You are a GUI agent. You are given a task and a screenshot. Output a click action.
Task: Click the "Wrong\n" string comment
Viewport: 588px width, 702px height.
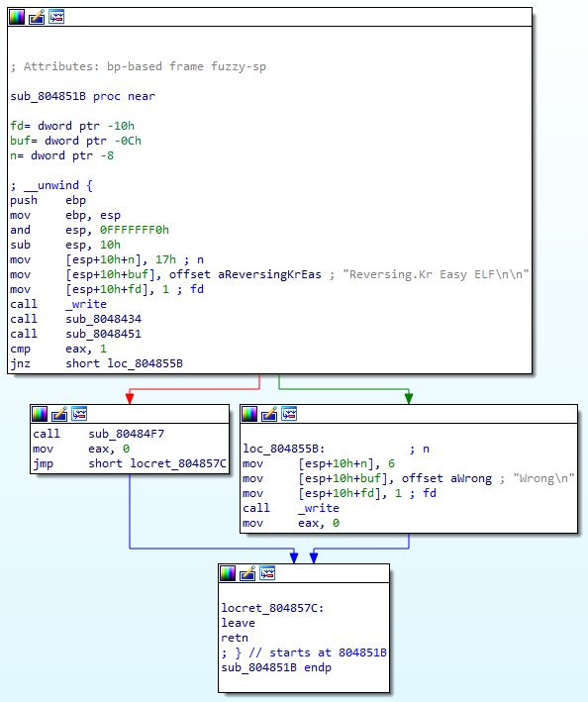pos(543,478)
